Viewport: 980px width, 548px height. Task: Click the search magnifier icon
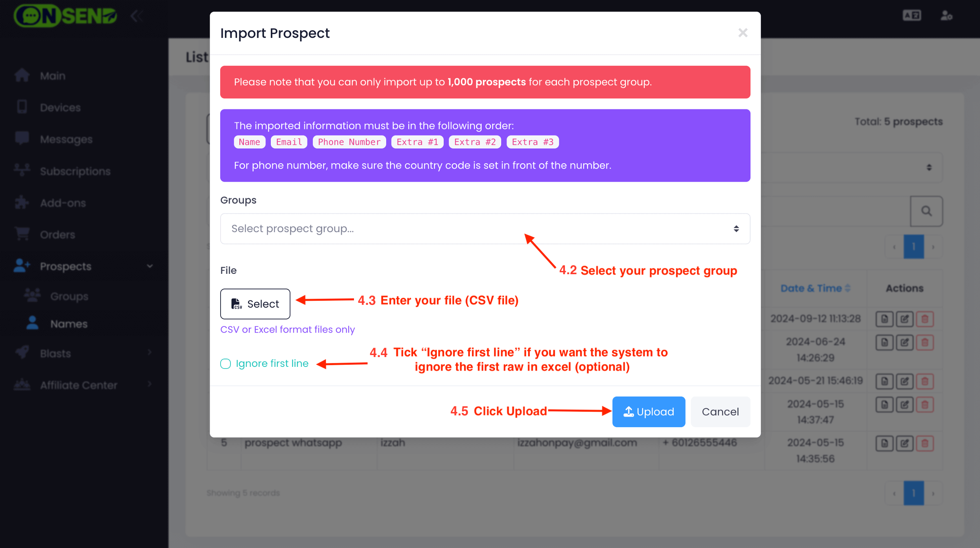(926, 211)
